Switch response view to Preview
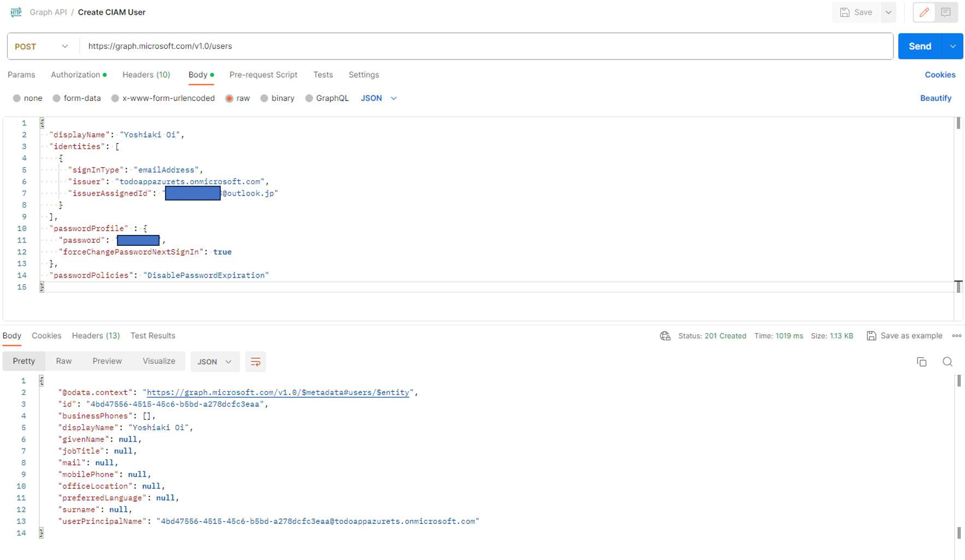Screen dimensions: 965x560 click(x=107, y=361)
